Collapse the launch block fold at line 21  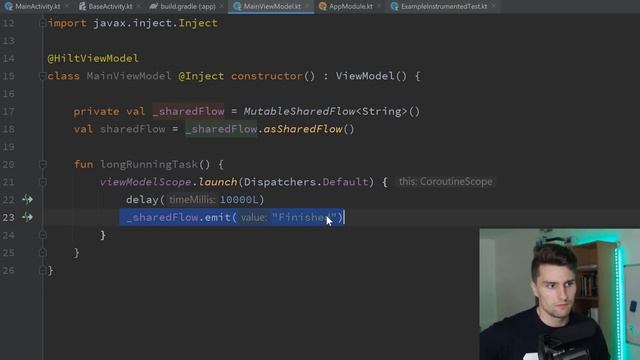(x=42, y=182)
